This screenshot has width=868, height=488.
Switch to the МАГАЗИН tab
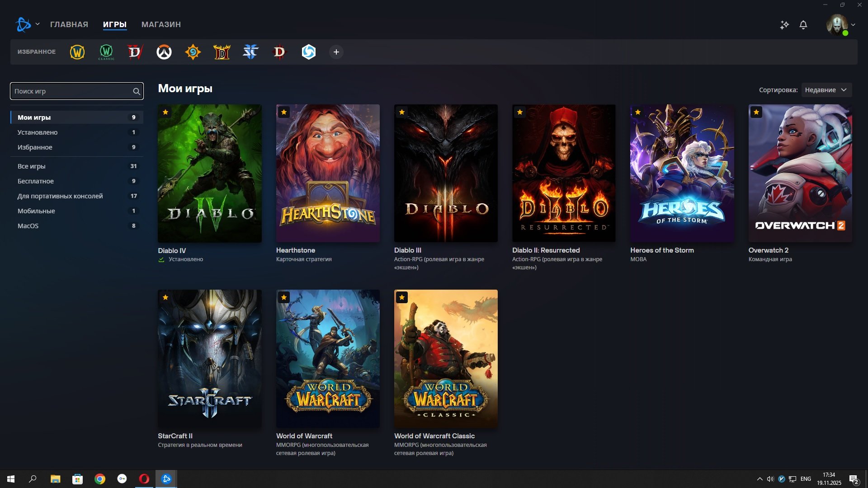(x=161, y=24)
